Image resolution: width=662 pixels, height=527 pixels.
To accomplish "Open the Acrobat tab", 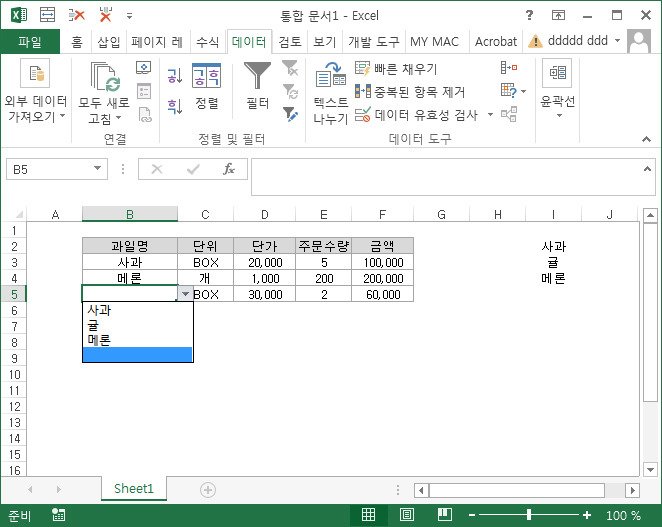I will tap(496, 42).
